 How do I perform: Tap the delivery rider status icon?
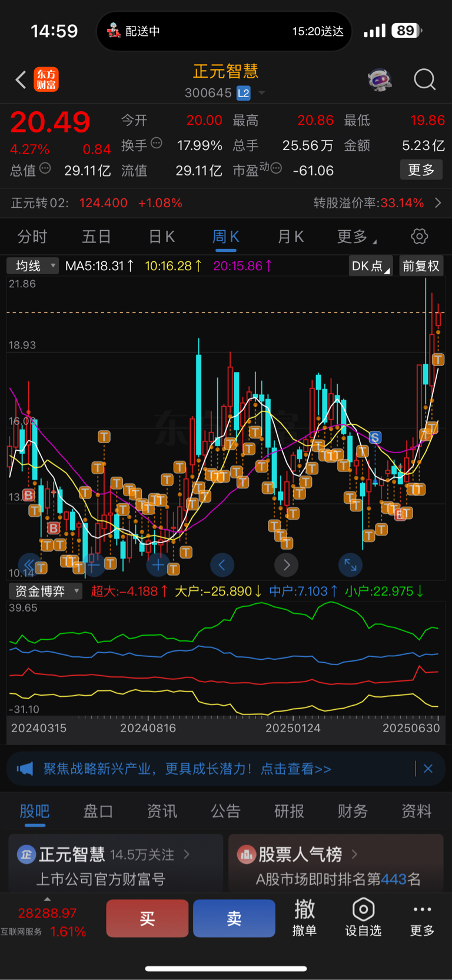pos(114,31)
